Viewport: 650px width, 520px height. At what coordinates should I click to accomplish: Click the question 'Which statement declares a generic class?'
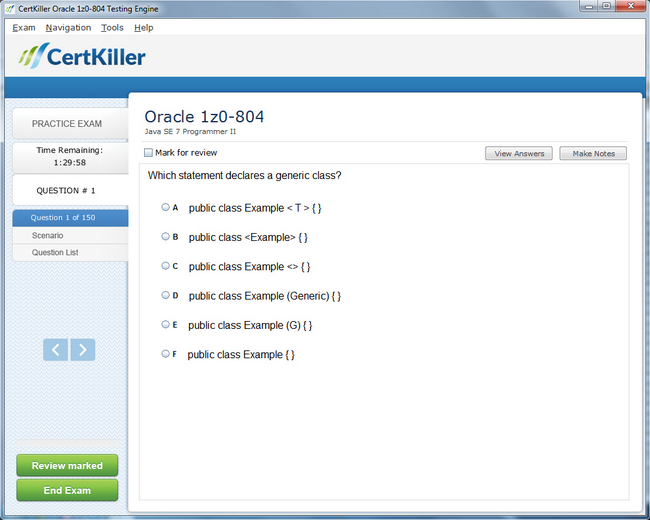245,175
